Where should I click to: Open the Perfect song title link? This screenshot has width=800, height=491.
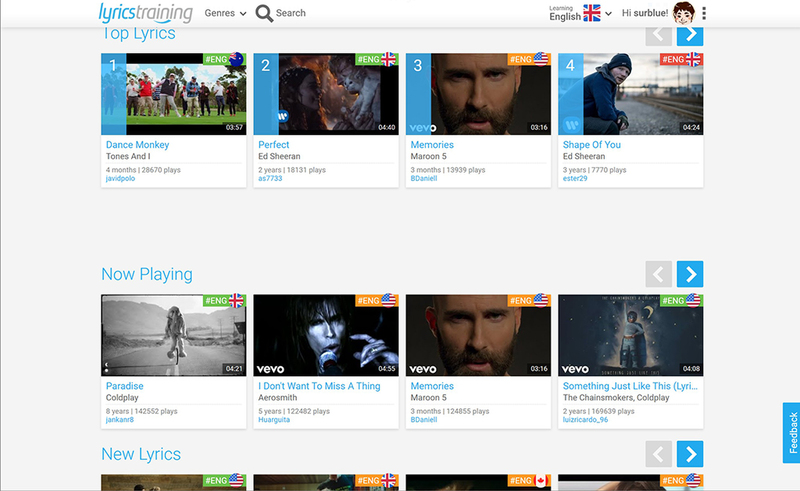coord(273,144)
